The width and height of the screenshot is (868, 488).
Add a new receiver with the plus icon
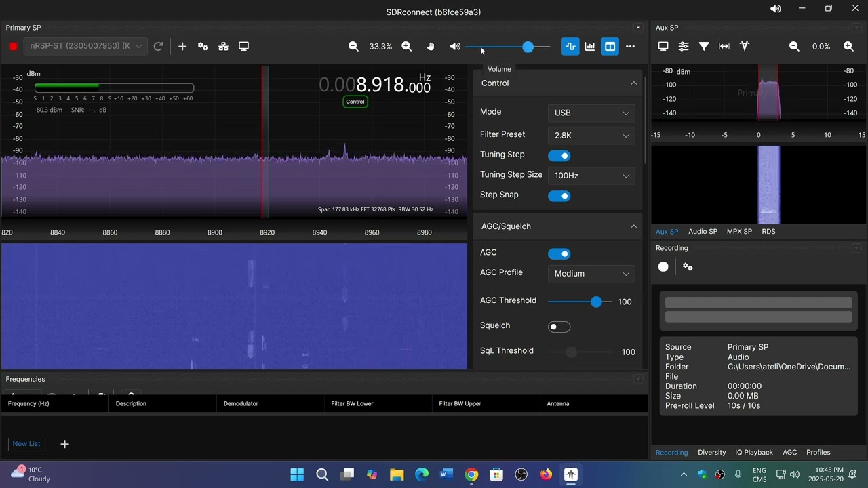click(182, 46)
